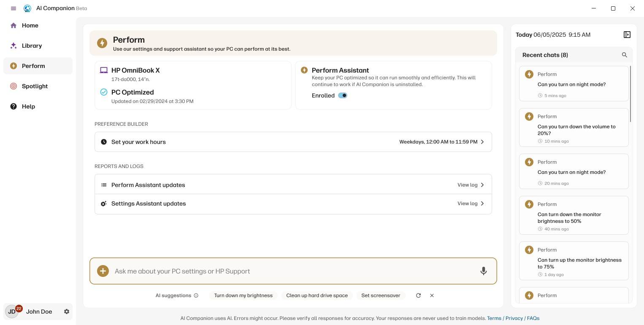Click the microphone voice input icon

click(x=484, y=271)
